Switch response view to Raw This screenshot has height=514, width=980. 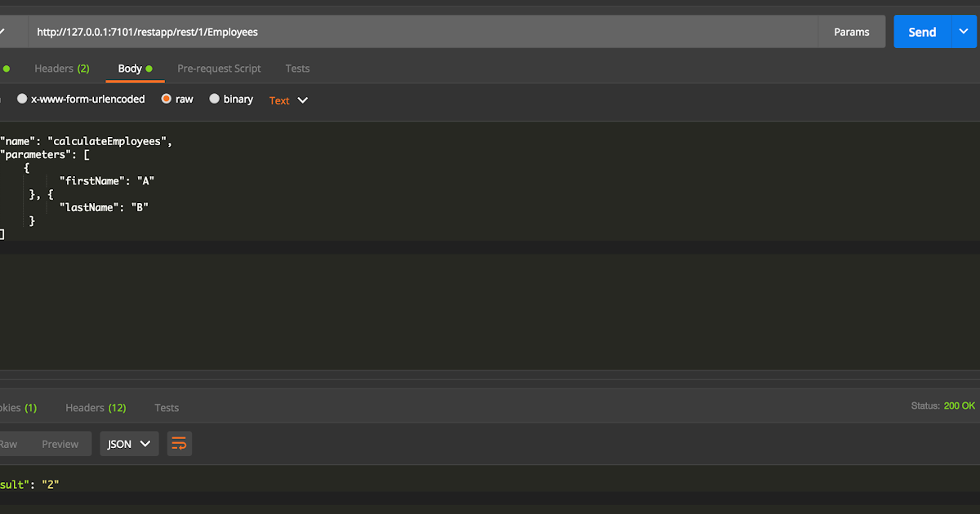(9, 443)
